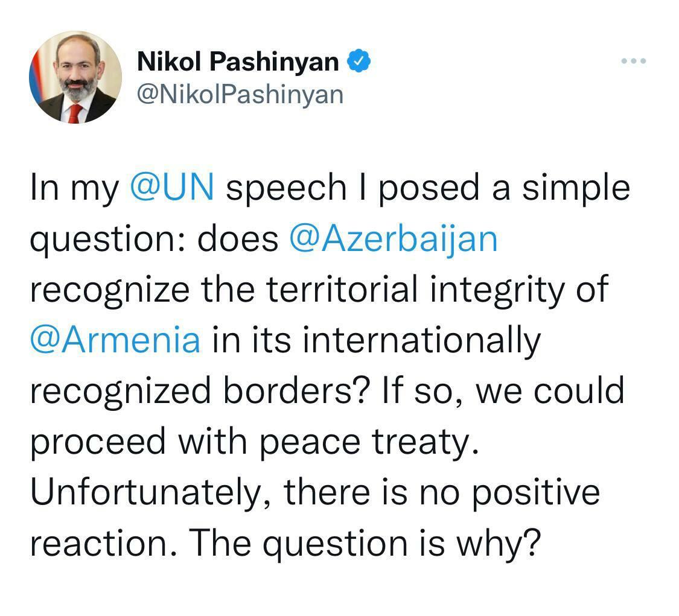Open the three-dot more options menu
The width and height of the screenshot is (679, 616).
point(634,61)
